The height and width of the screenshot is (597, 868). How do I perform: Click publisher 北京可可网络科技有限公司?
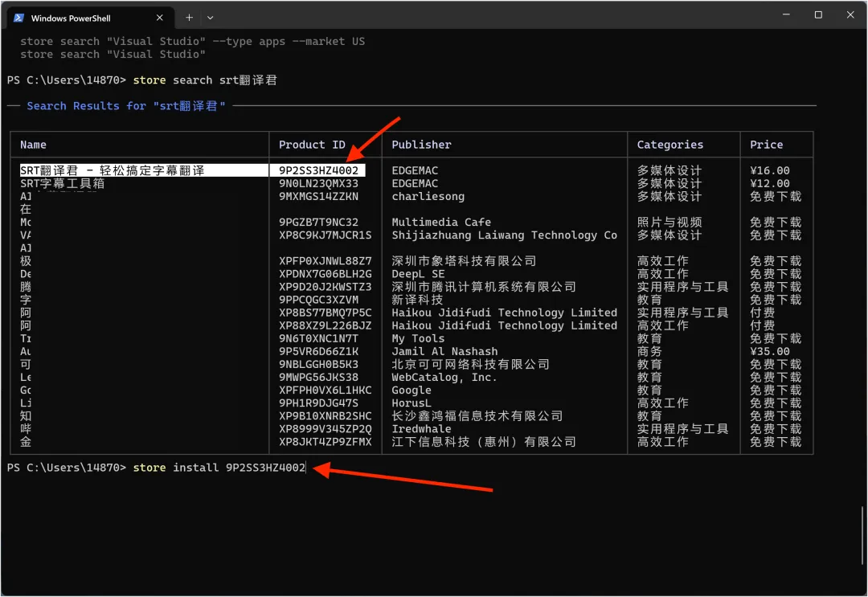[470, 364]
